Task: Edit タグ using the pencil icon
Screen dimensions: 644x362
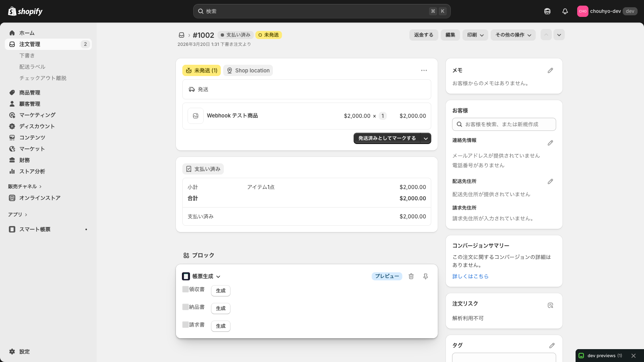Action: (551, 346)
